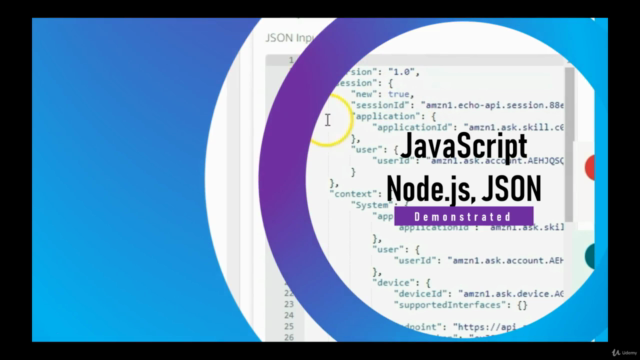Click the JSON Input heading above the editor

(289, 38)
